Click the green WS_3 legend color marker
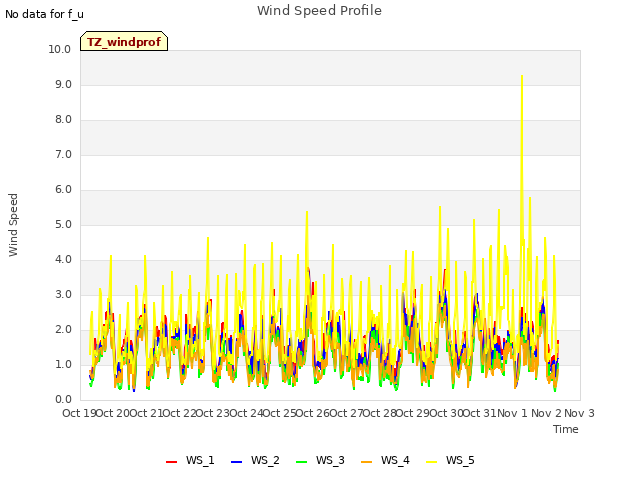Screen dimensions: 640x480 (301, 462)
